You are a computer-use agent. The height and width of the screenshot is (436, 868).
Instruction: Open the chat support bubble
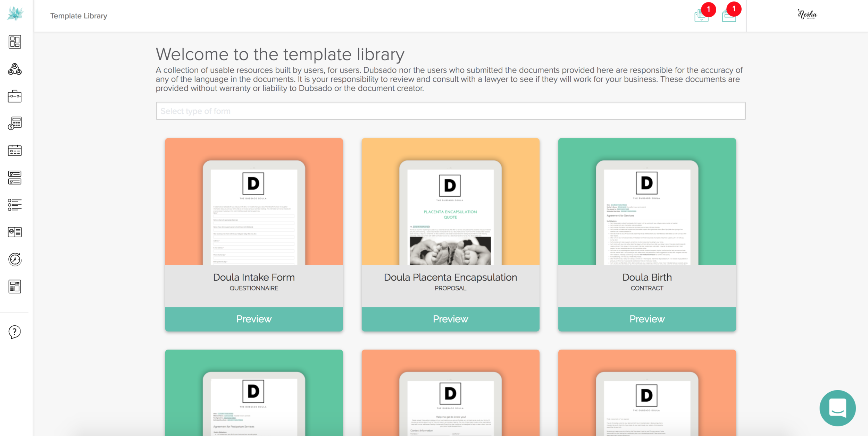837,408
